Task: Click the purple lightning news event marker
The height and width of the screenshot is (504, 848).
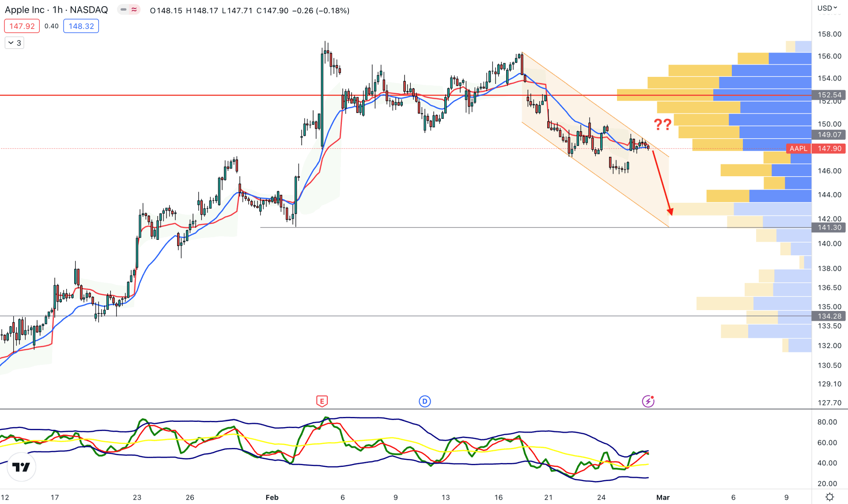Action: (648, 401)
